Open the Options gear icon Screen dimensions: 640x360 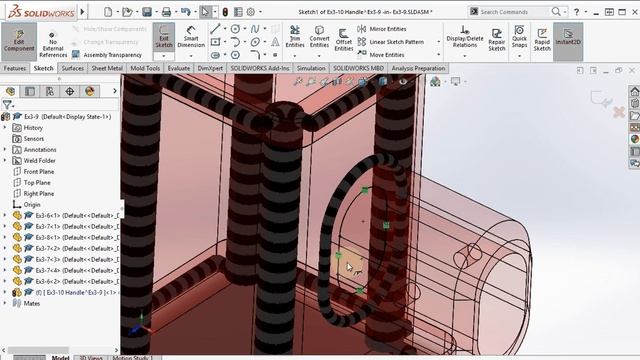pos(251,12)
